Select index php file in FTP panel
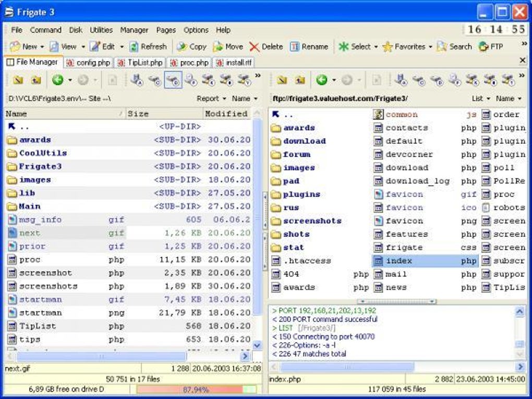Screen dimensions: 532x399 pos(399,261)
